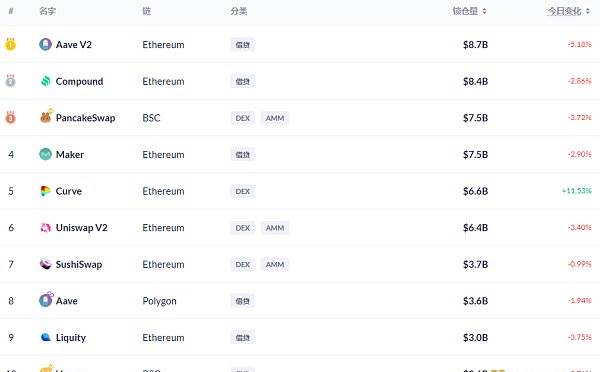Click the Polygon chain label for Aave

pos(159,301)
